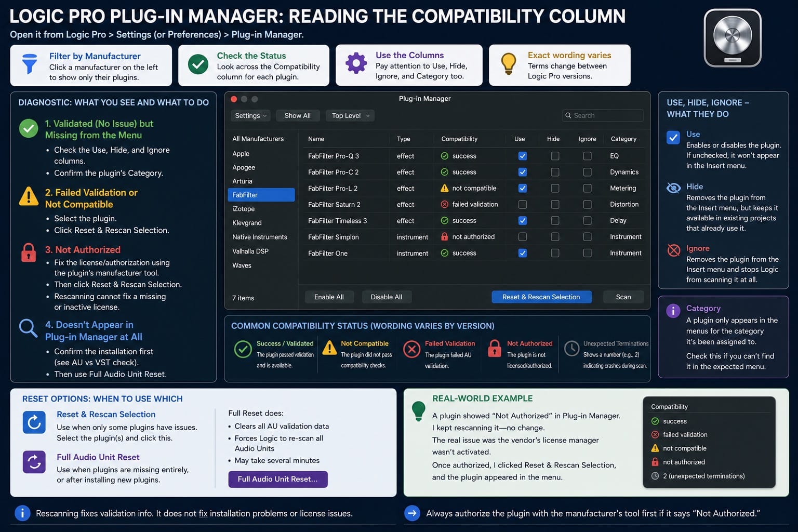Click the failed validation icon in FabFilter Saturn 2 row
798x532 pixels.
445,204
